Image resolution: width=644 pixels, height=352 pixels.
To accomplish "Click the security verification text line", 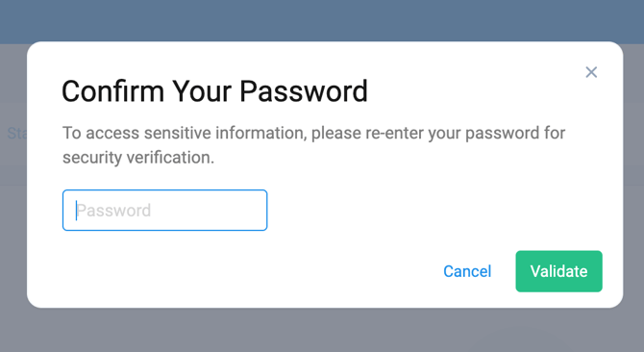I will pyautogui.click(x=138, y=158).
